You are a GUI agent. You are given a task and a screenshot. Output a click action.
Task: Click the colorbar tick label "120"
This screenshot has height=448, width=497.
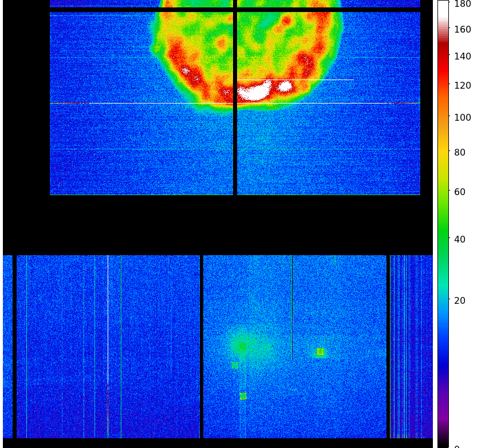(x=463, y=86)
